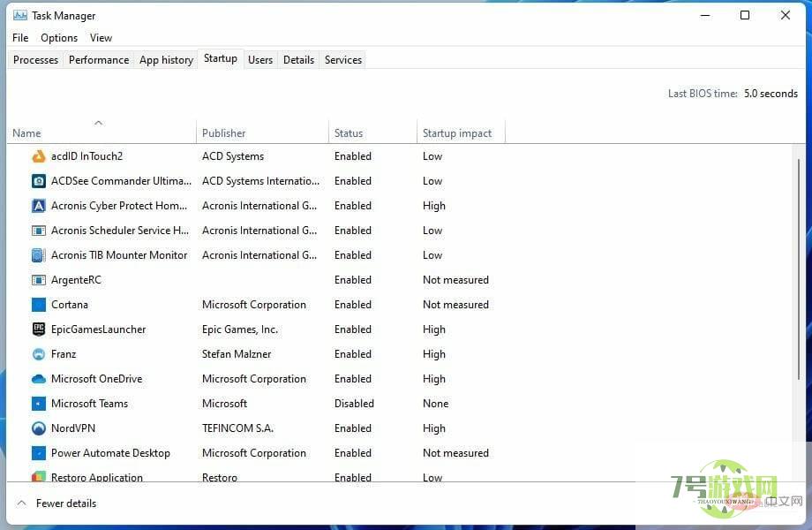Select the EpicGamesLauncher icon
Screen dimensions: 812x530
tap(38, 329)
